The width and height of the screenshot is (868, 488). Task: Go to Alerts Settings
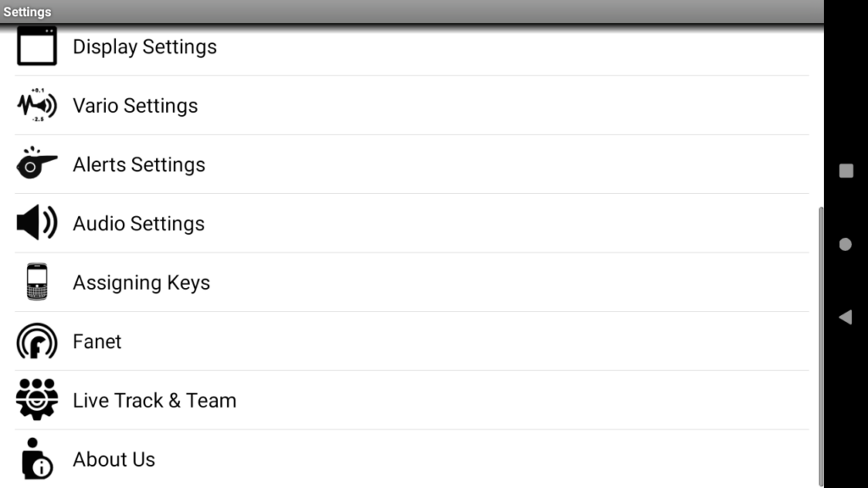tap(412, 164)
